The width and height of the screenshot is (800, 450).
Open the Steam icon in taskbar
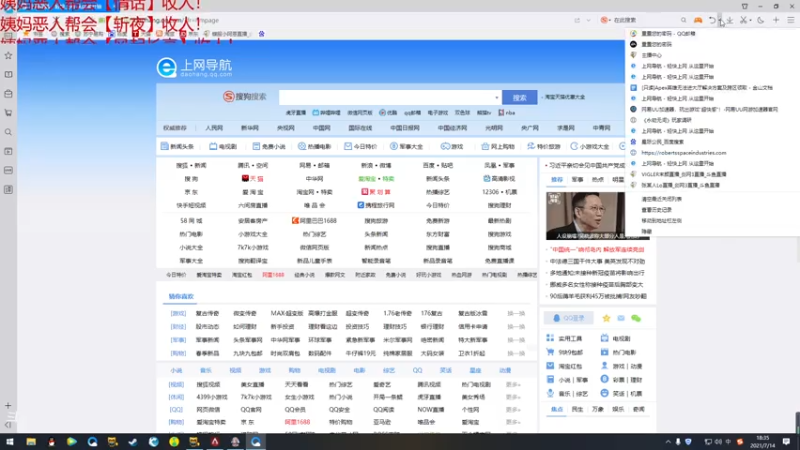click(133, 441)
